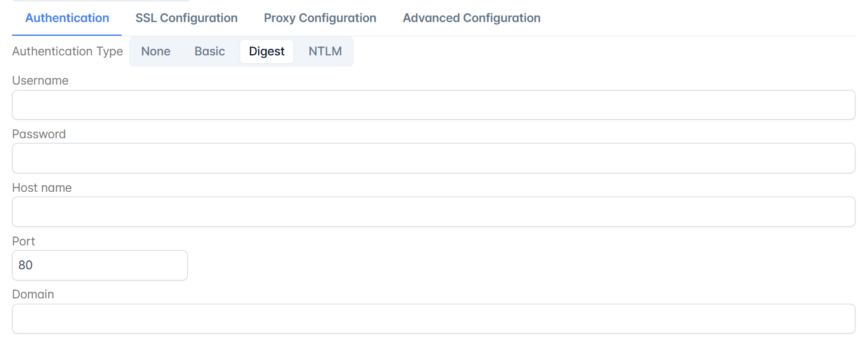Image resolution: width=868 pixels, height=355 pixels.
Task: Click the Password field label
Action: click(39, 134)
